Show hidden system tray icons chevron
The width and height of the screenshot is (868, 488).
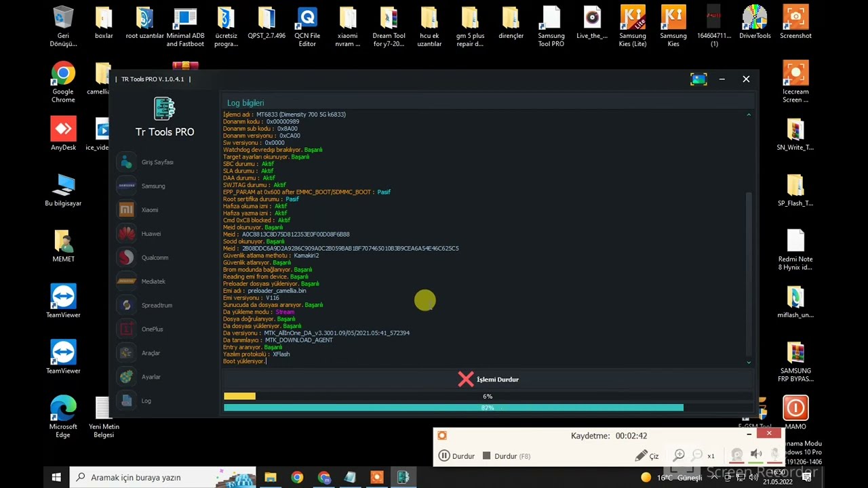714,477
